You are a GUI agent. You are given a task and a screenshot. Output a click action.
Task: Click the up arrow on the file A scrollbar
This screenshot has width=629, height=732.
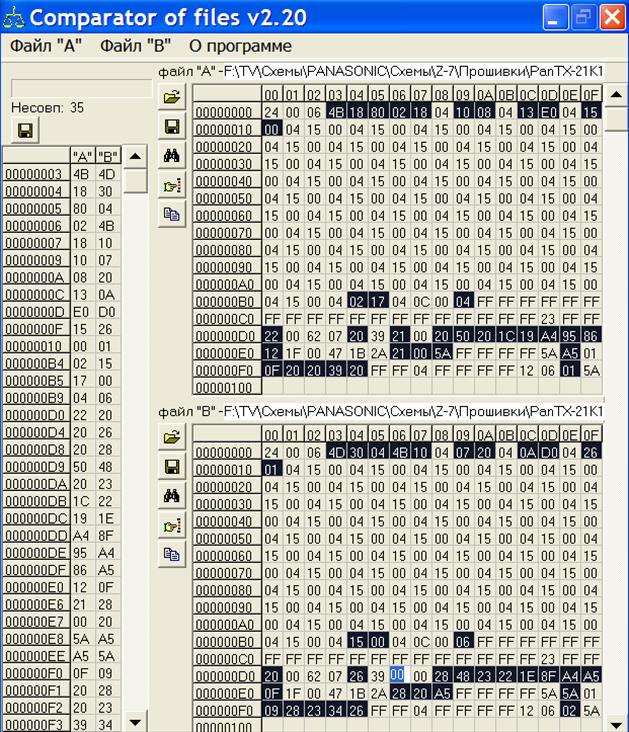(616, 95)
